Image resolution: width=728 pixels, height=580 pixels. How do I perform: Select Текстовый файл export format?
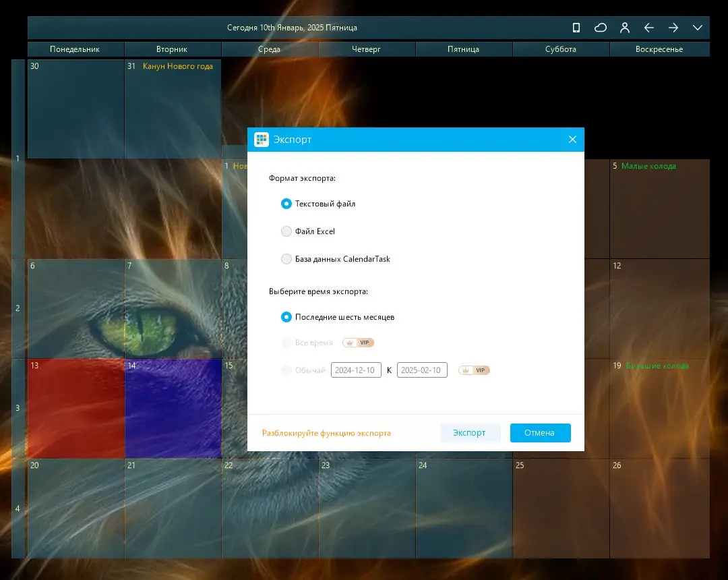(318, 204)
